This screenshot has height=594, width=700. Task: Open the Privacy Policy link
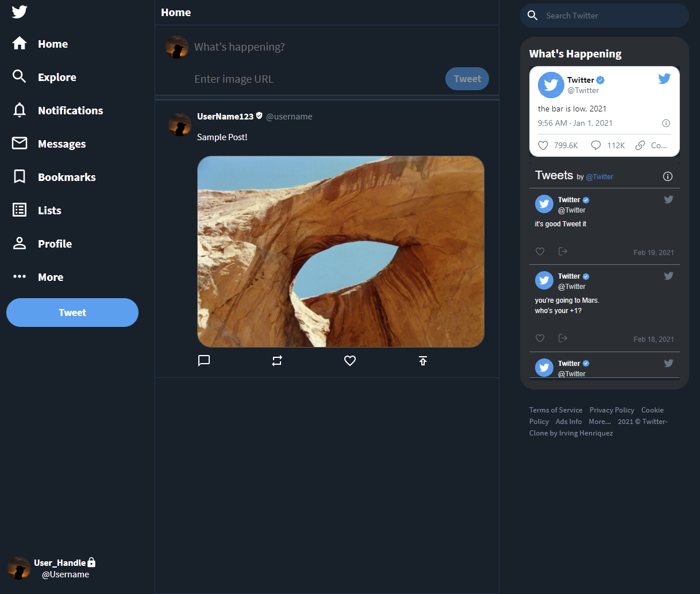(611, 410)
